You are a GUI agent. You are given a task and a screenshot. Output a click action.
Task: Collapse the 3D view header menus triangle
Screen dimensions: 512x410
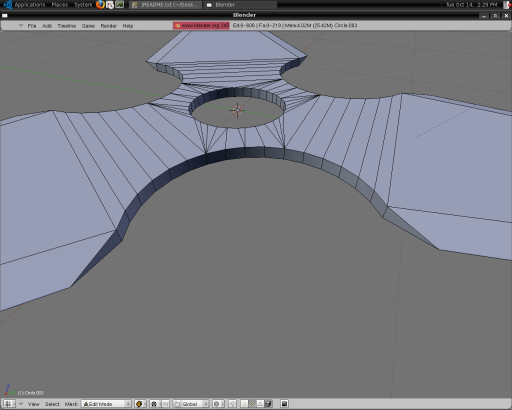pos(21,404)
